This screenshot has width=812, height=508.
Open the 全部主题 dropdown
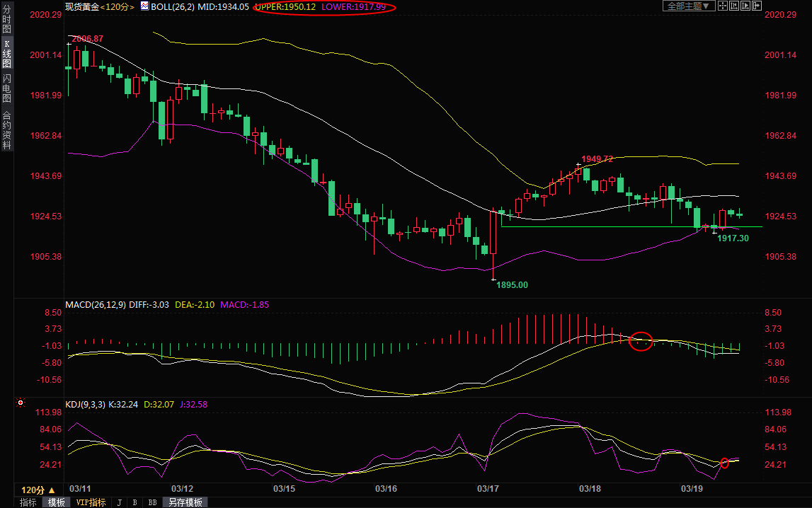coord(688,6)
